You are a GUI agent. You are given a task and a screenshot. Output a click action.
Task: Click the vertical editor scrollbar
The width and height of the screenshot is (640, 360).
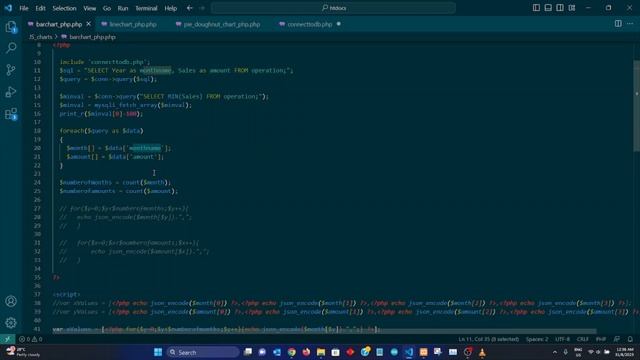tap(637, 106)
